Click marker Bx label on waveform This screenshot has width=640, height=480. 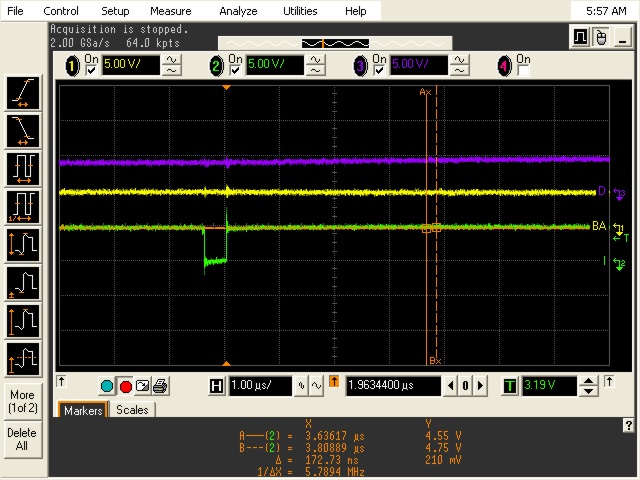pos(435,361)
